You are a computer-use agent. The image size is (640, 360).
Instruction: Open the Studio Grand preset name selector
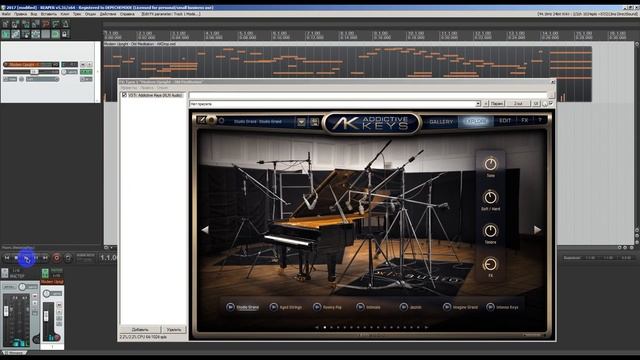(x=258, y=122)
